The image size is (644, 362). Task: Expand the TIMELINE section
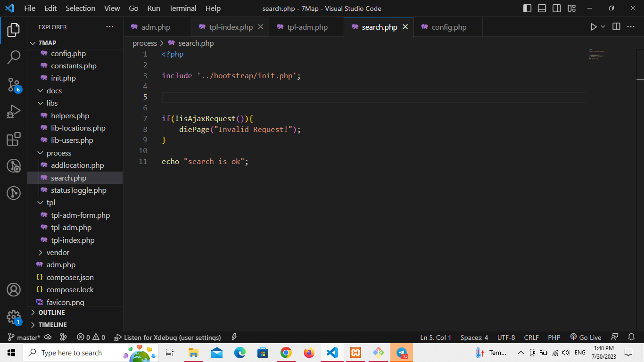click(75, 325)
